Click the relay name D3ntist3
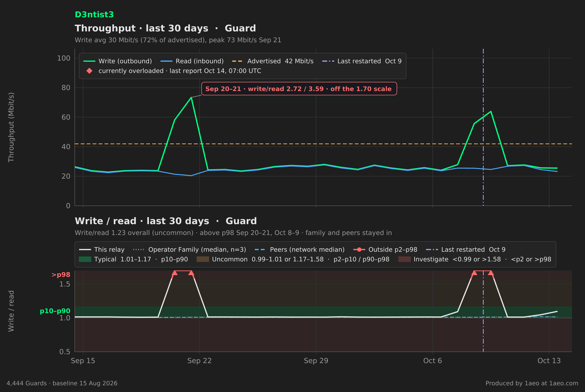585x392 pixels. 94,15
